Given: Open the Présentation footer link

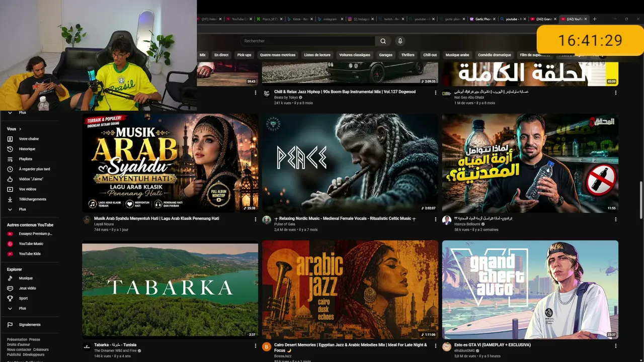Looking at the screenshot, I should pos(17,340).
